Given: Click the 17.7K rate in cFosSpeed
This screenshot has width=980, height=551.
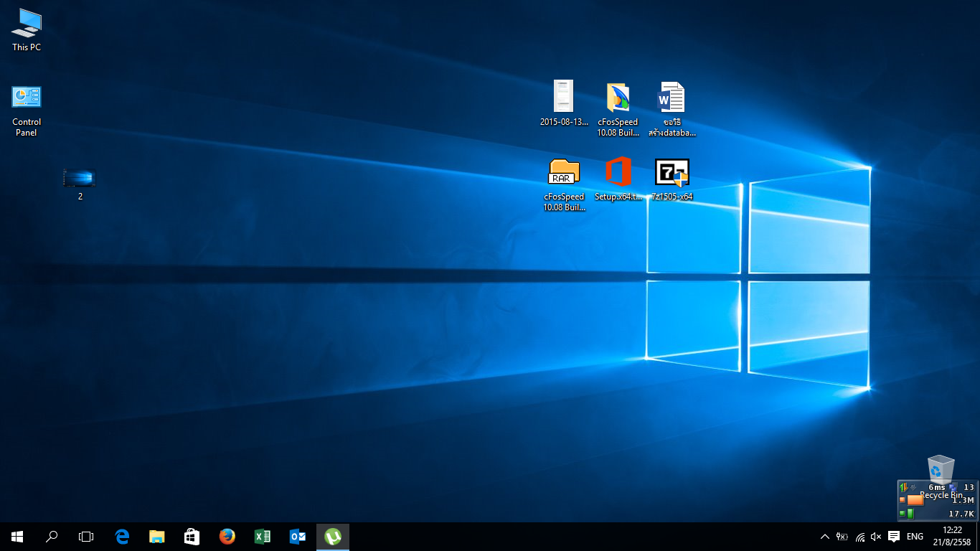Looking at the screenshot, I should coord(961,514).
